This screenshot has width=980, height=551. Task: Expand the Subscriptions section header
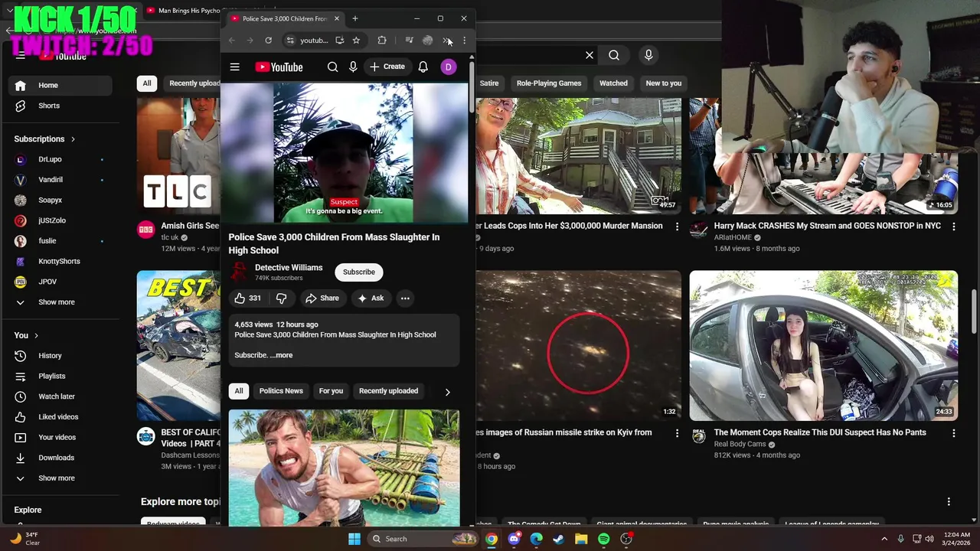click(x=45, y=139)
